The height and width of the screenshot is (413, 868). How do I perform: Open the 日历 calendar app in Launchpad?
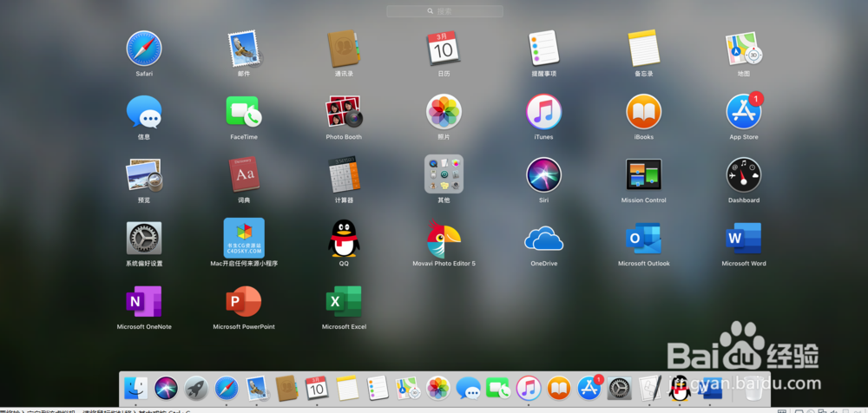[x=444, y=49]
